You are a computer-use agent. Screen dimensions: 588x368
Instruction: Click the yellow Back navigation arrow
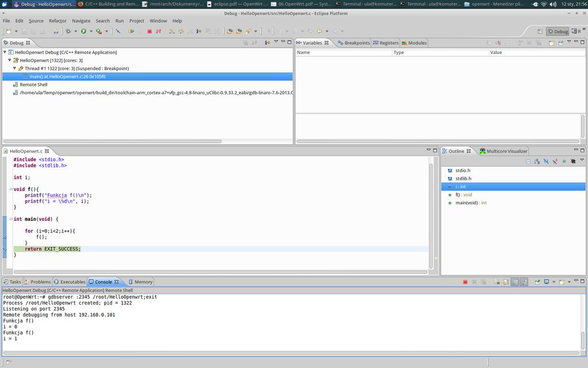click(319, 32)
